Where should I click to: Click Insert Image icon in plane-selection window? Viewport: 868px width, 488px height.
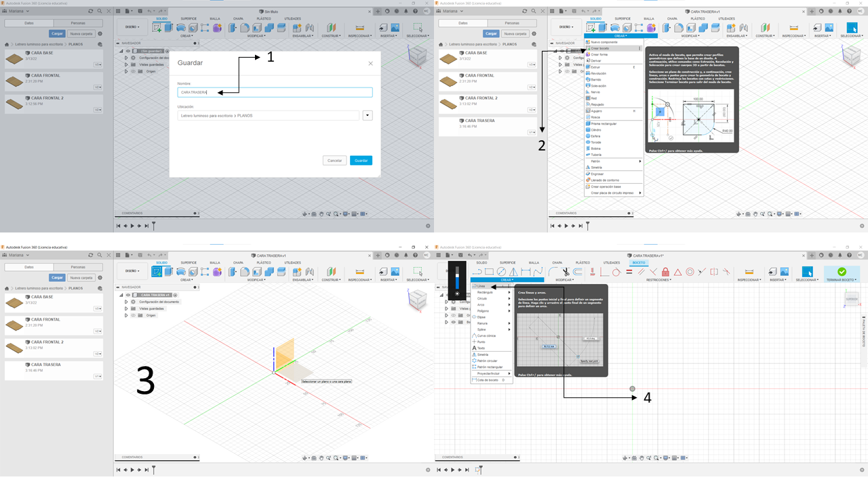click(394, 271)
